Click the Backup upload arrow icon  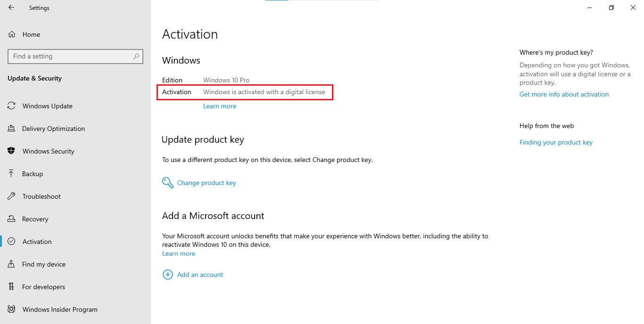(x=12, y=174)
